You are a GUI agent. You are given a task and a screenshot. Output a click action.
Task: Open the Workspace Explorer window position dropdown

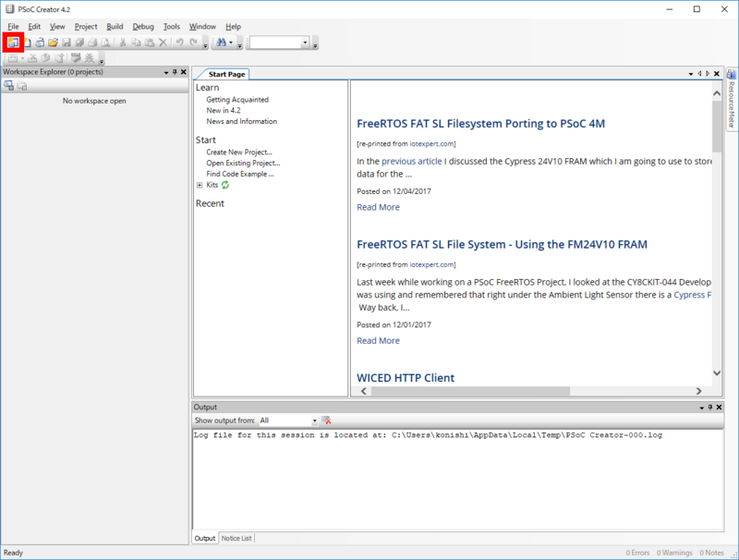166,73
